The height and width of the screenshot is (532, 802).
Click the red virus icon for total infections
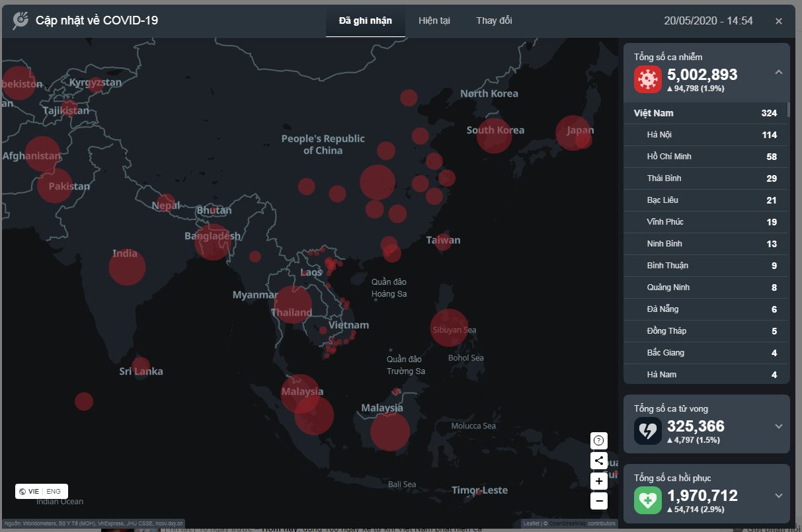tap(647, 79)
